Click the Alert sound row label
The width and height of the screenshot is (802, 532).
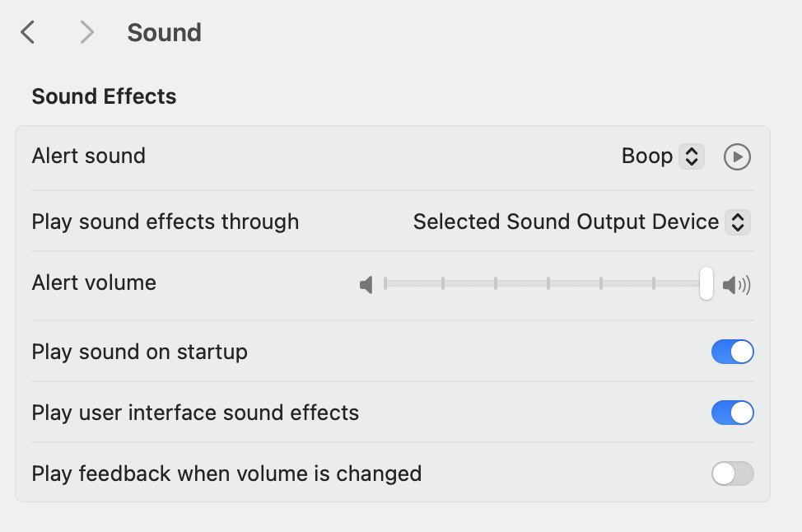[88, 156]
